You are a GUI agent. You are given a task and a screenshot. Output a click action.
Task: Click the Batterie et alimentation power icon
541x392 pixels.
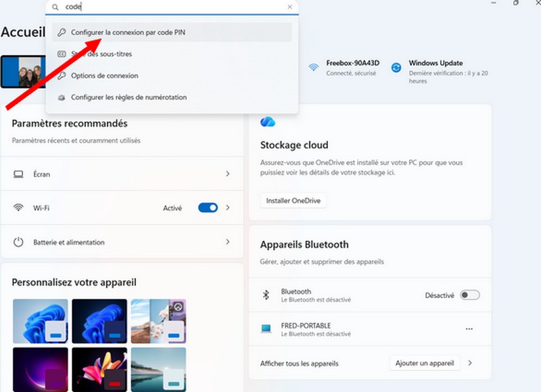[19, 242]
